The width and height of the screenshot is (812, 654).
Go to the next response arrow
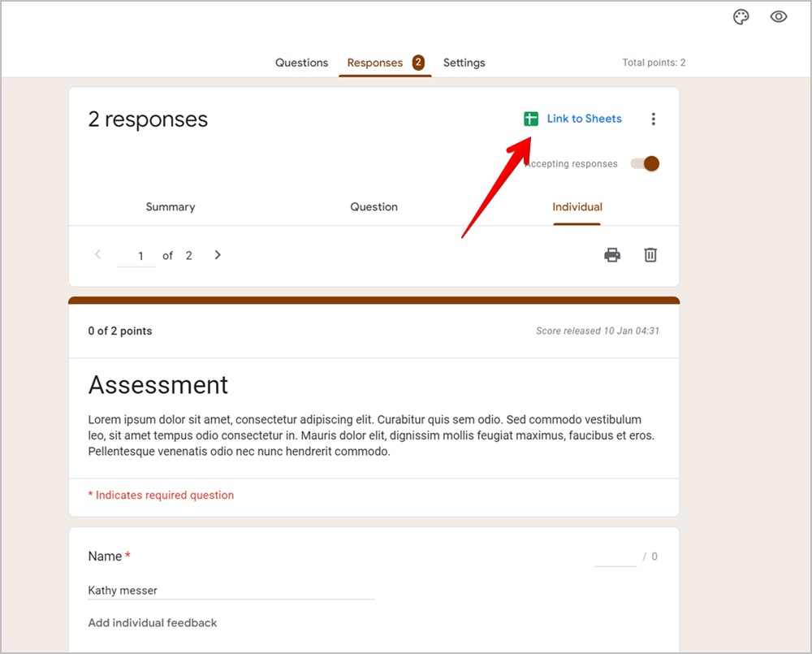[x=218, y=255]
